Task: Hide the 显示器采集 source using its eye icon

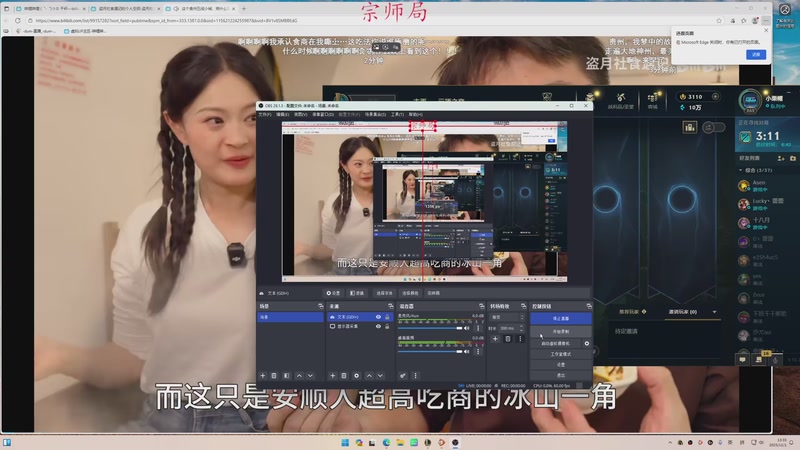Action: tap(378, 327)
